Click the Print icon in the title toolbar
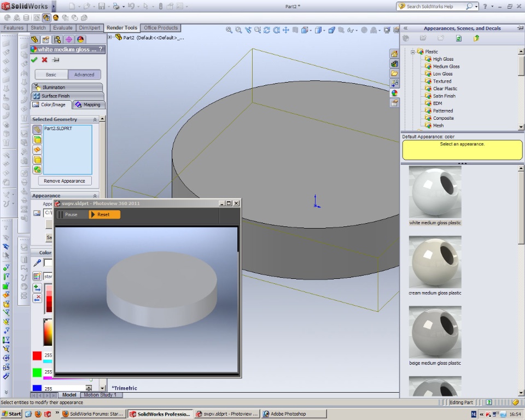This screenshot has height=420, width=525. point(116,7)
